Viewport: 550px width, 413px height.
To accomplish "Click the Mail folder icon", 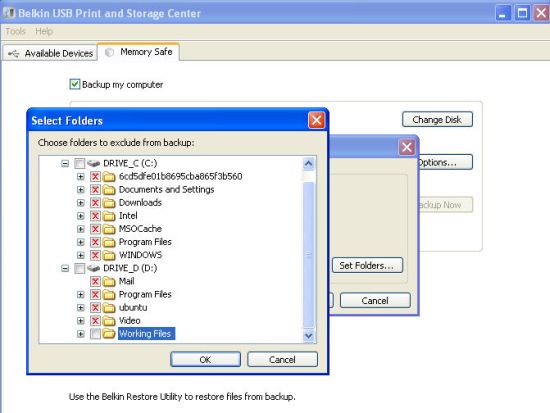I will [109, 281].
